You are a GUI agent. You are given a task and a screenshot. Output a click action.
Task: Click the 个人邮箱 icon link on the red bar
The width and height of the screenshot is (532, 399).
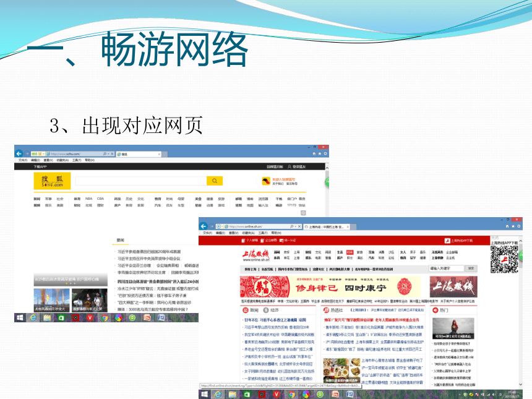(x=250, y=240)
